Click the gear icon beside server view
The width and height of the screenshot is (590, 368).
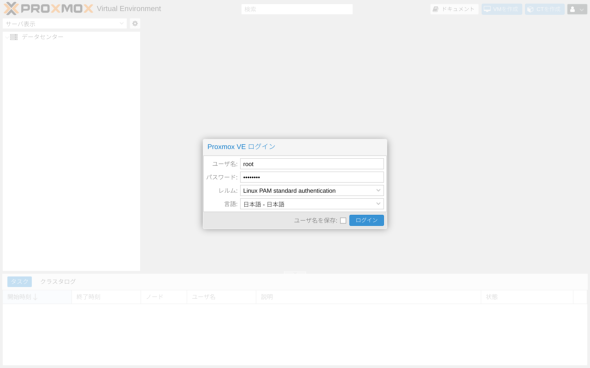135,24
